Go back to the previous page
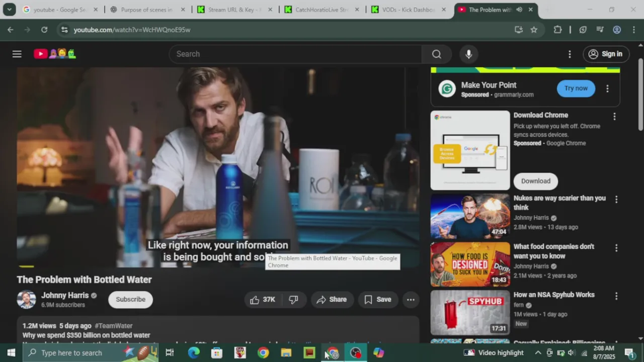Image resolution: width=644 pixels, height=362 pixels. pos(11,30)
